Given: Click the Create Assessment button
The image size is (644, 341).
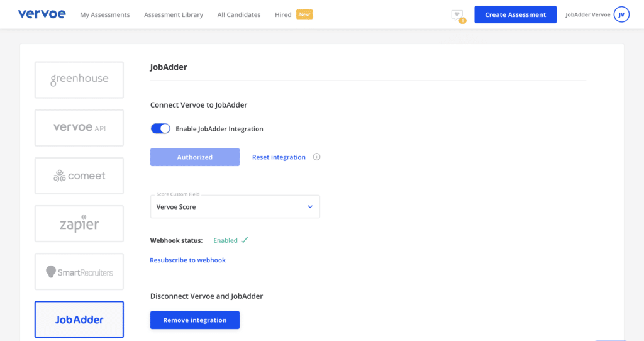Looking at the screenshot, I should 516,14.
